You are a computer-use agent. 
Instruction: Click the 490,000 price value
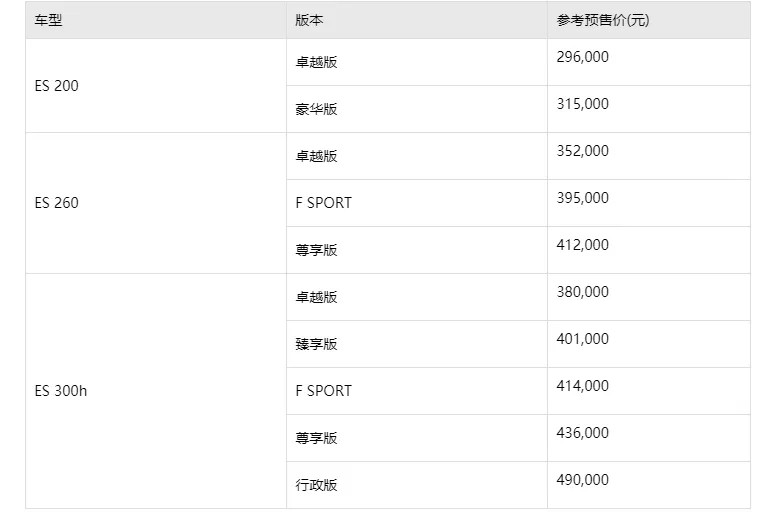(x=583, y=480)
